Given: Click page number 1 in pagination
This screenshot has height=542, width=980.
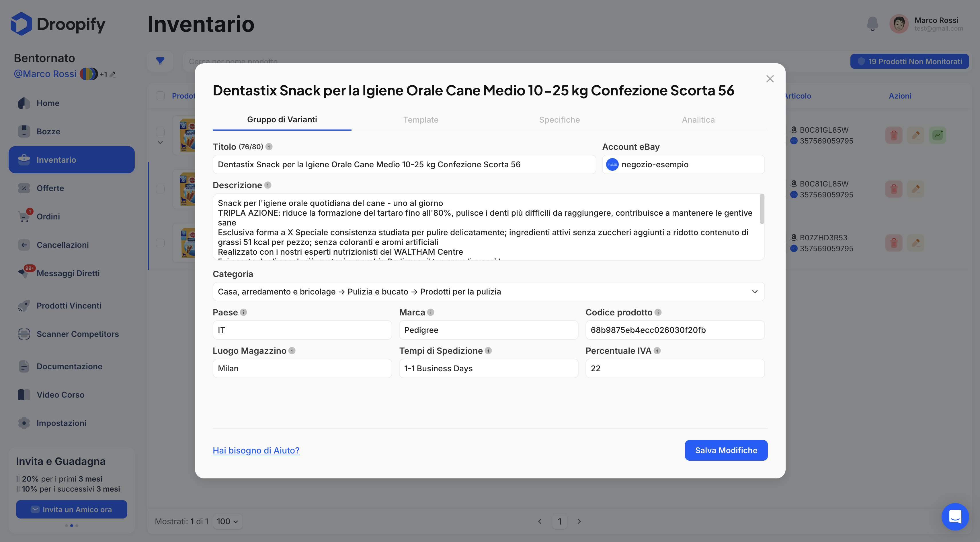Looking at the screenshot, I should tap(559, 521).
